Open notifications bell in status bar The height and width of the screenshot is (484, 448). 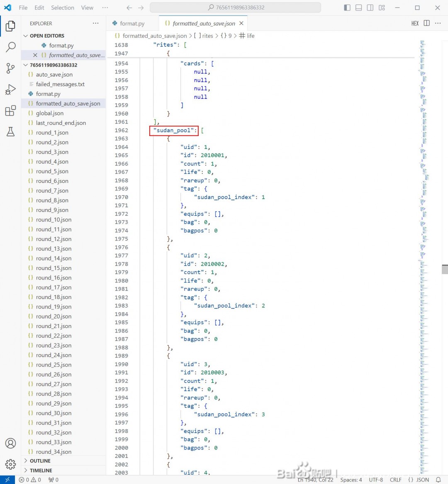pyautogui.click(x=438, y=480)
